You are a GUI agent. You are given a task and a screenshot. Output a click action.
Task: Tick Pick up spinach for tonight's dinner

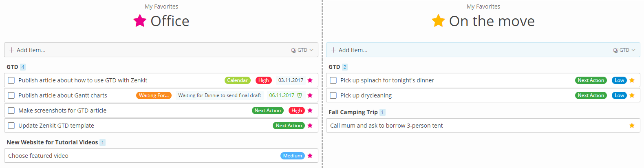point(333,80)
